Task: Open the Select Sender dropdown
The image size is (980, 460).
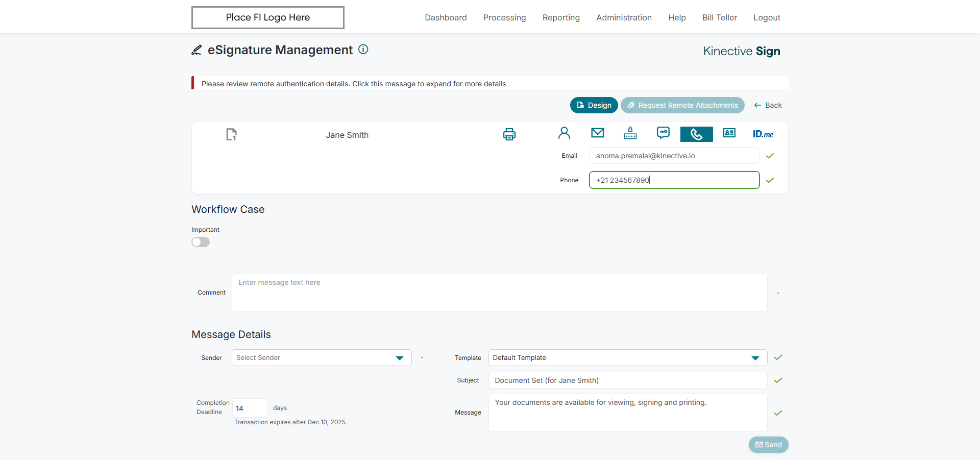Action: click(322, 358)
